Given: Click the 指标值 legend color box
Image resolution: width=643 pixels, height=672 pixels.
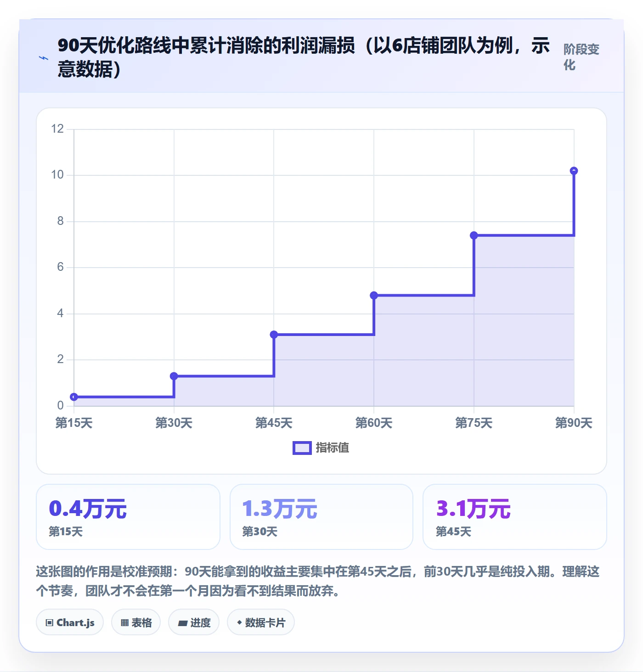Looking at the screenshot, I should [302, 448].
